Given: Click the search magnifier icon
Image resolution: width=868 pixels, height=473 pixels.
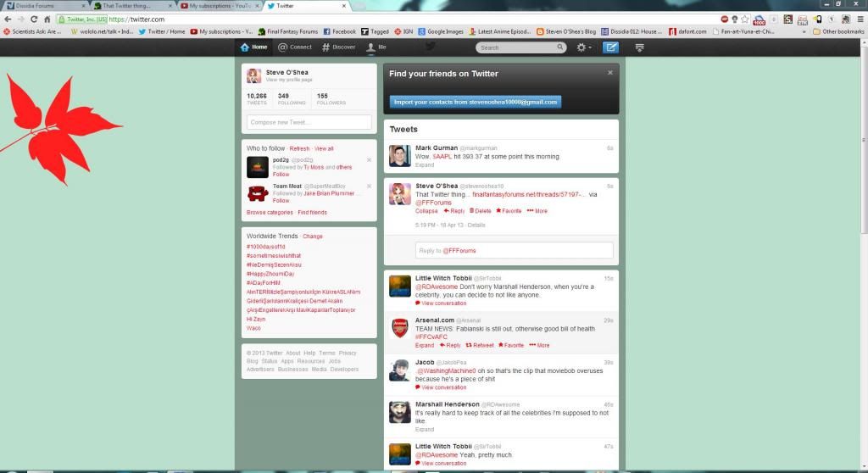Looking at the screenshot, I should [x=560, y=47].
